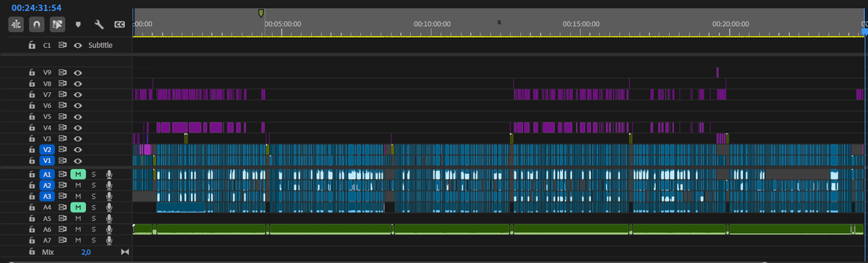
Task: Open timeline display settings wrench
Action: tap(99, 25)
